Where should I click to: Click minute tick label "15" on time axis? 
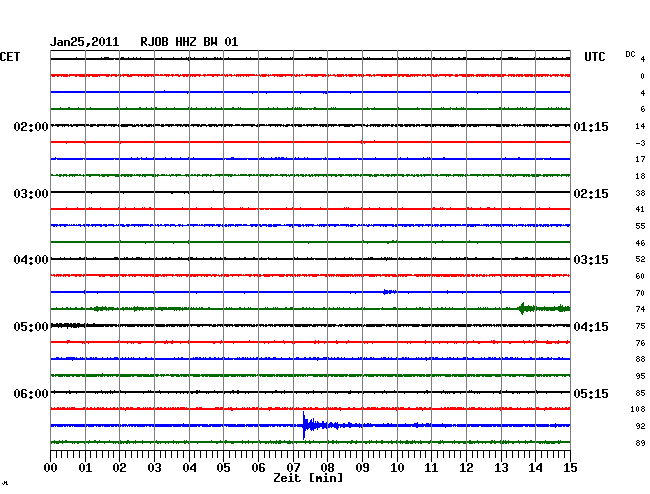pos(570,468)
